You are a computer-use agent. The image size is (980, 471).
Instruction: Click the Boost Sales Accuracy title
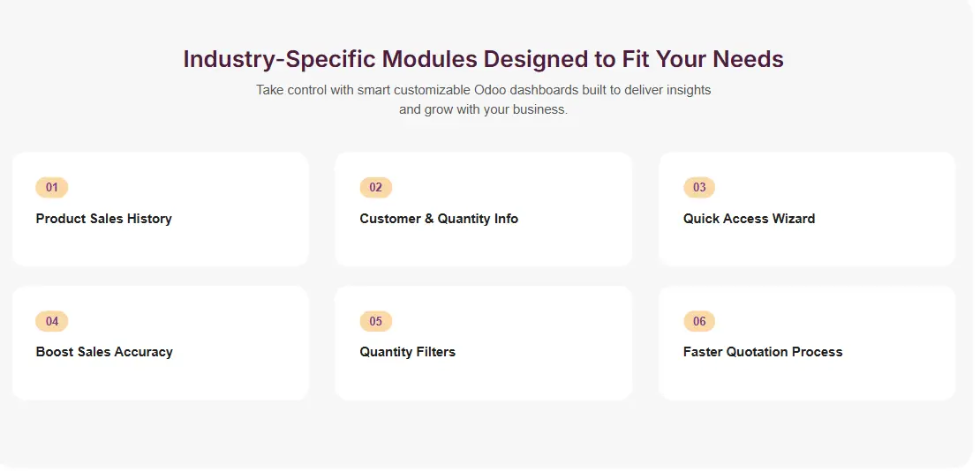click(104, 352)
